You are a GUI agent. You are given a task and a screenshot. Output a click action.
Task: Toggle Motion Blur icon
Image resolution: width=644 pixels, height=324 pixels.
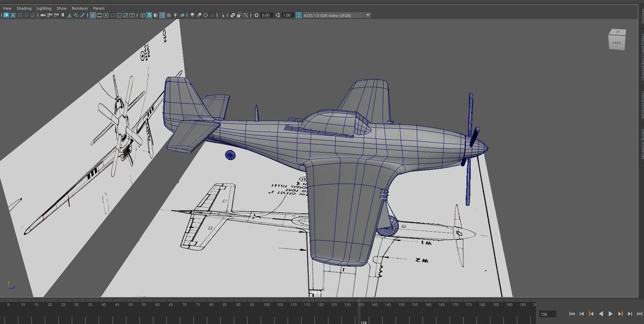pyautogui.click(x=199, y=15)
